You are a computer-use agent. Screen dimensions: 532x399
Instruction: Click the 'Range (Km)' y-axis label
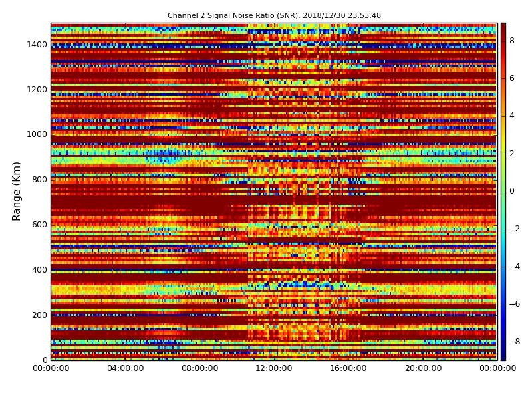(x=16, y=192)
